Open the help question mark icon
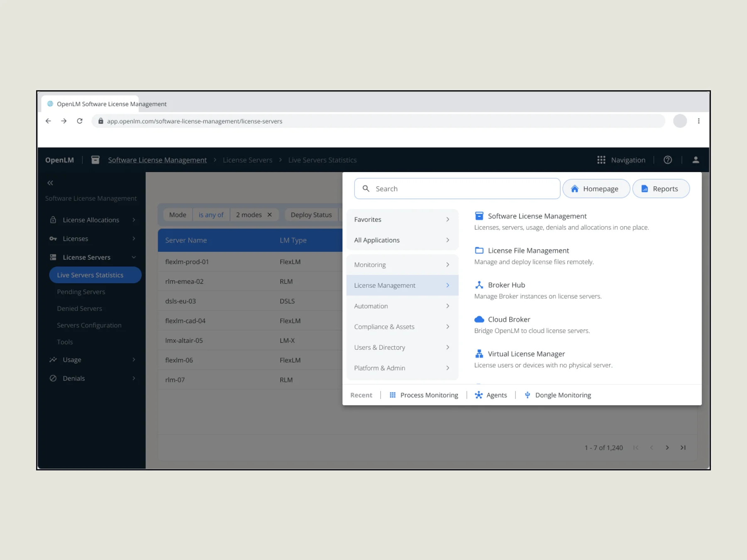The width and height of the screenshot is (747, 560). (x=668, y=160)
